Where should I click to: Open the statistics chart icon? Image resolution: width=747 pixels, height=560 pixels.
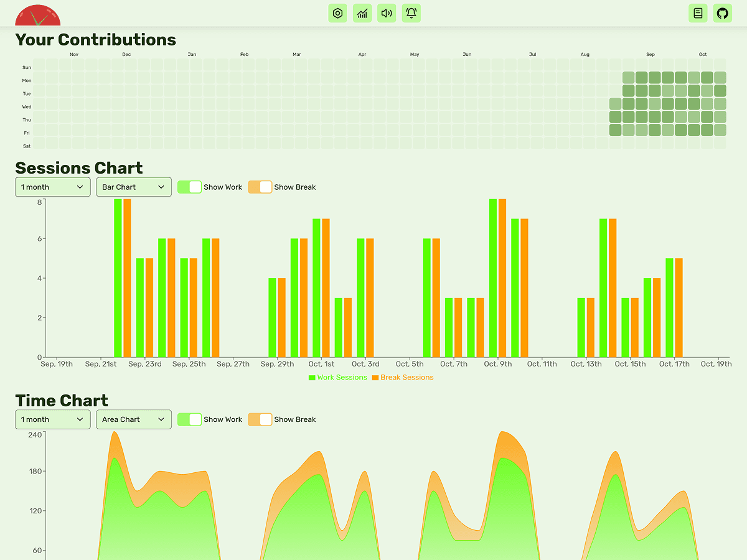(362, 13)
